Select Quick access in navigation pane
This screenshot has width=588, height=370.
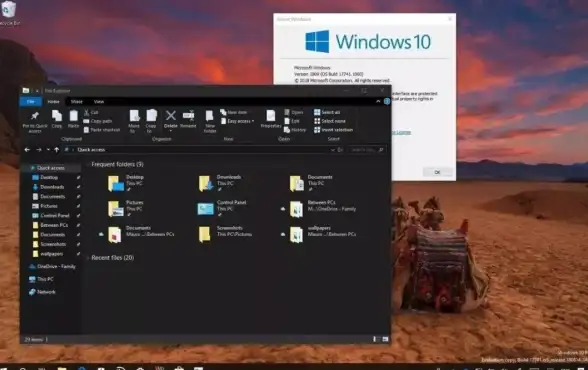(51, 168)
